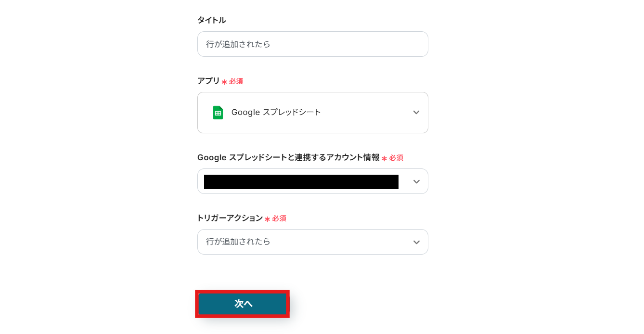This screenshot has height=334, width=644.
Task: Click the blacked-out account name field
Action: 301,181
